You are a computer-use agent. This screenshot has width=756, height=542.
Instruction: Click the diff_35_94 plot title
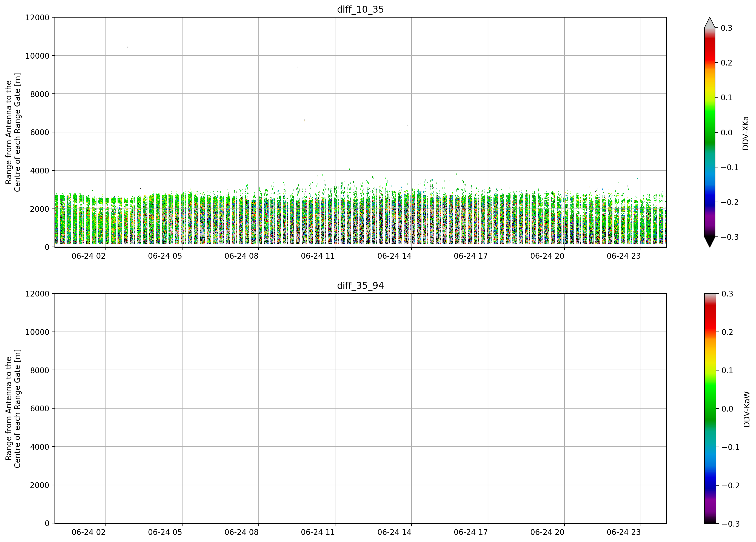tap(360, 286)
